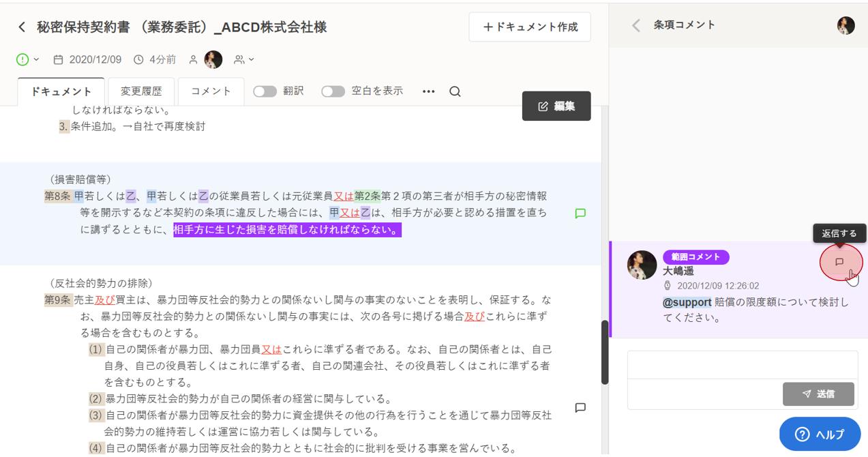Click the 送信 send button
This screenshot has height=457, width=868.
[x=818, y=394]
